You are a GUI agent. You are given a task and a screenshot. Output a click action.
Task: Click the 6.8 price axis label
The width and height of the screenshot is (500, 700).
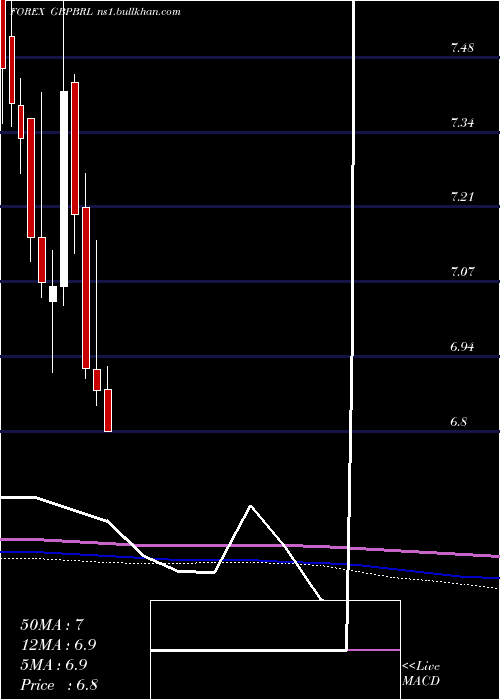coord(459,421)
